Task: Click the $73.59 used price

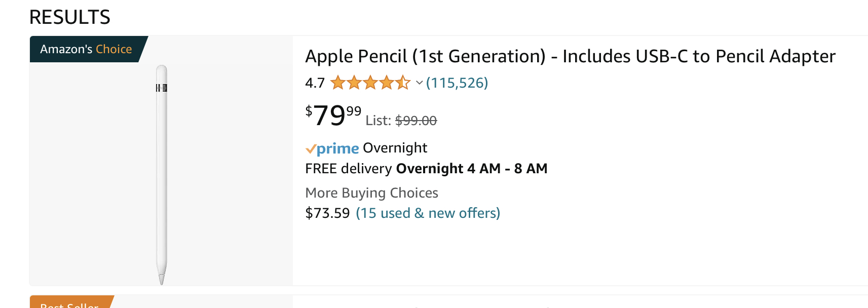Action: (327, 213)
